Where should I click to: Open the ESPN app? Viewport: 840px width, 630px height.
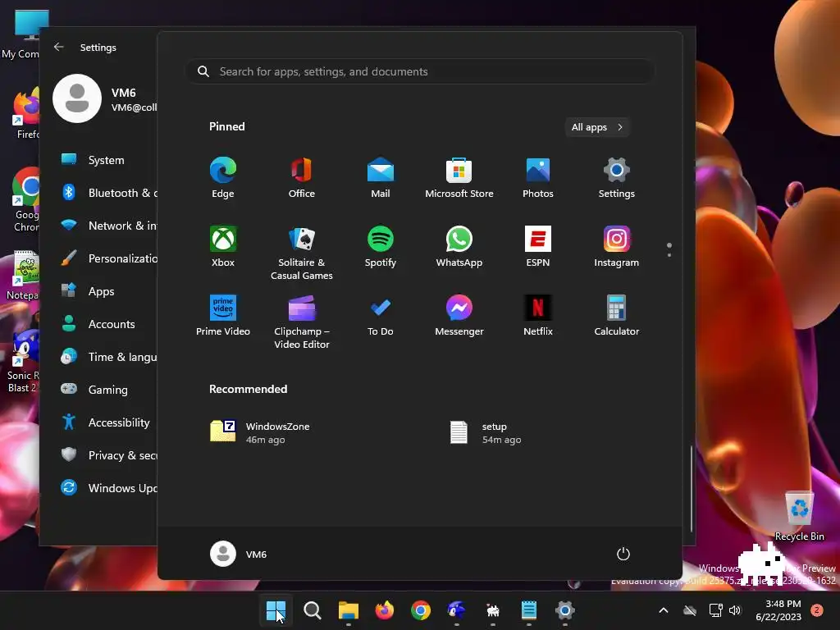pyautogui.click(x=538, y=247)
